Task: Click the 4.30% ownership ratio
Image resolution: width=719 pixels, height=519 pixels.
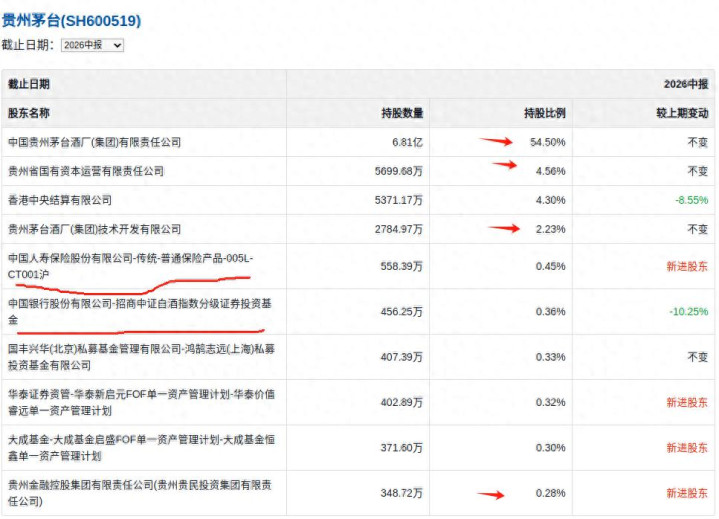Action: (x=550, y=200)
